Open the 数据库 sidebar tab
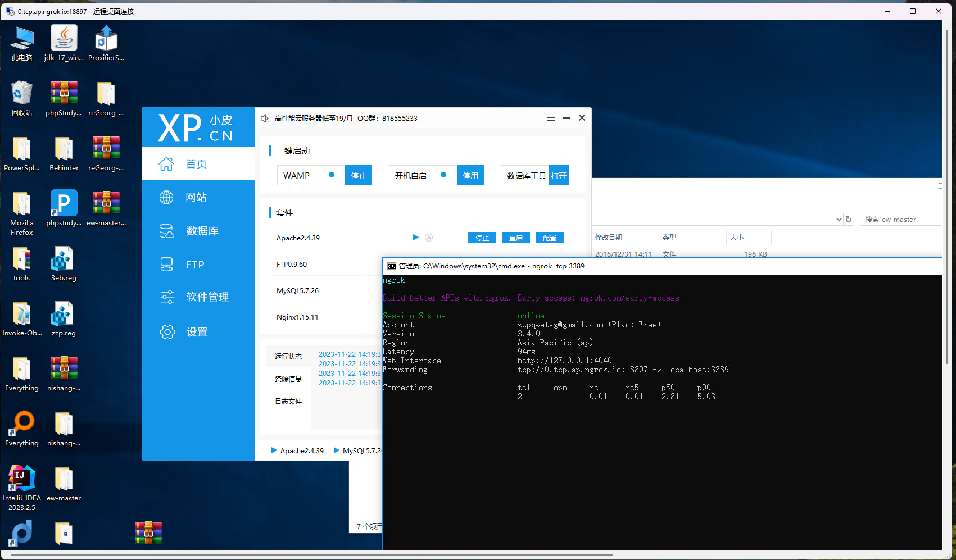 click(x=198, y=231)
